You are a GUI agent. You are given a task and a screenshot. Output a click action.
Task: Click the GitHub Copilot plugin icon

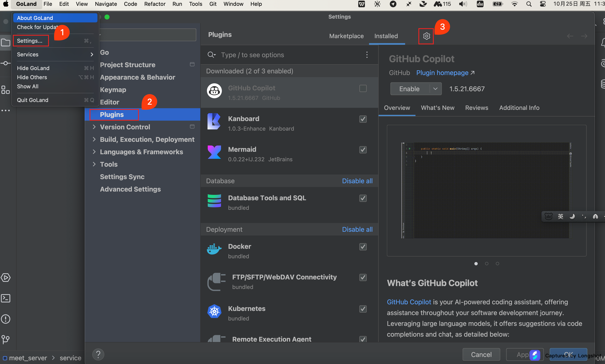tap(214, 91)
